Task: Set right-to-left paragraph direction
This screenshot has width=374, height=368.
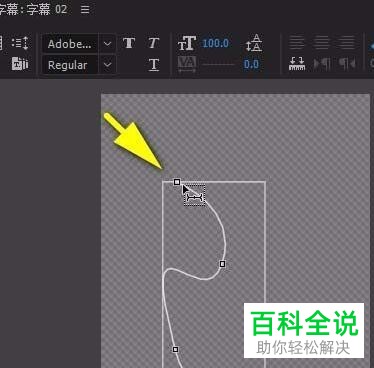Action: 347,64
